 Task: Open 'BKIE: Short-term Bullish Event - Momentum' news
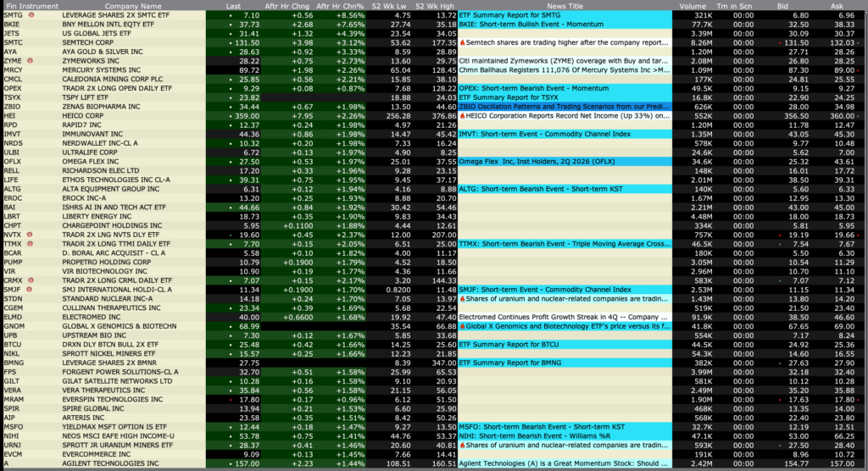531,25
